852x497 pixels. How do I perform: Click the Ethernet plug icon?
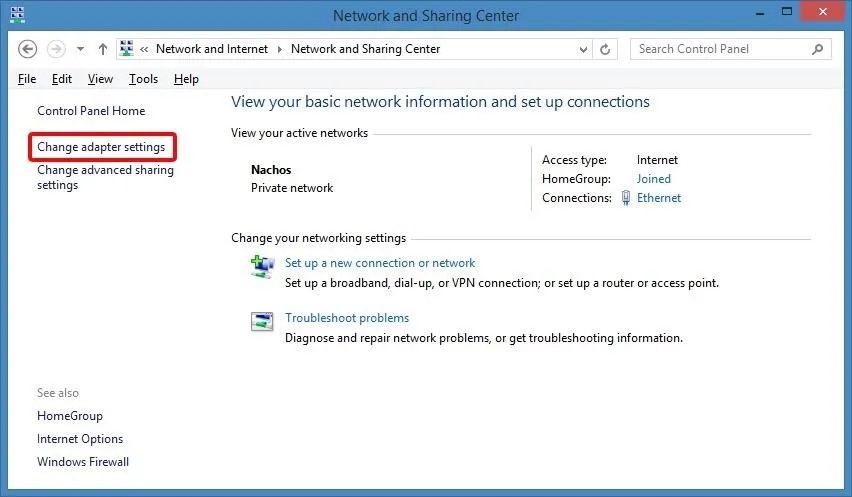(x=626, y=198)
